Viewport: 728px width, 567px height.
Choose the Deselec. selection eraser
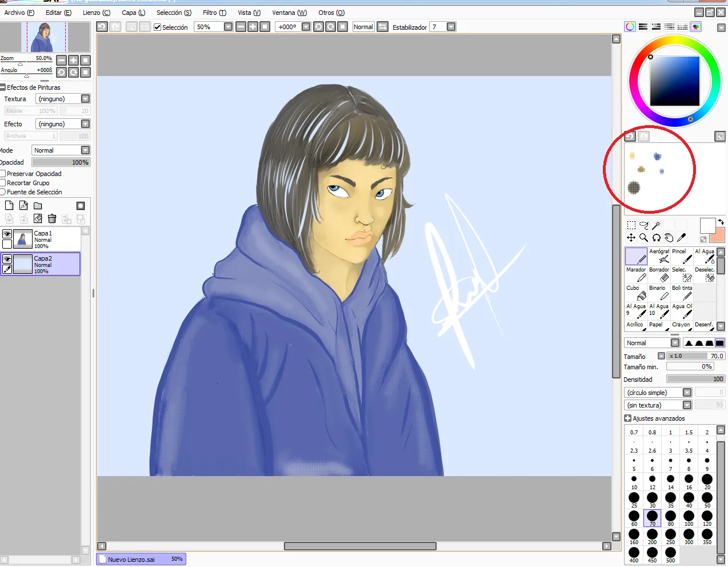pos(705,274)
